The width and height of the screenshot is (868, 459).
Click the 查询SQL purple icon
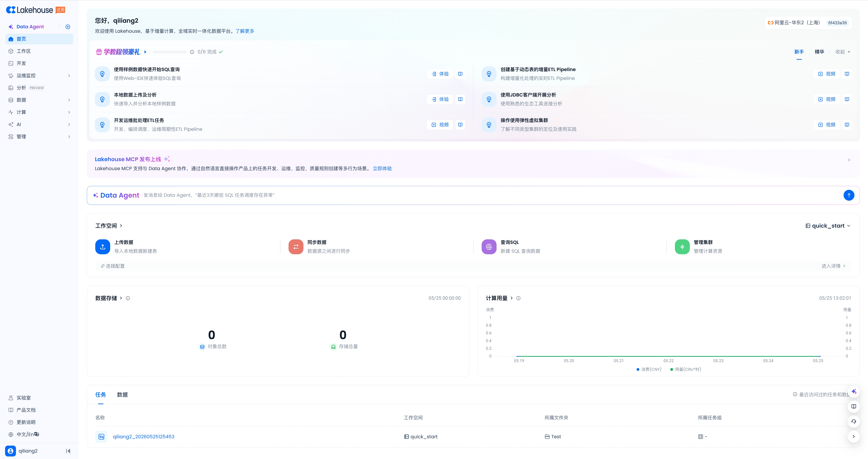[x=489, y=246]
